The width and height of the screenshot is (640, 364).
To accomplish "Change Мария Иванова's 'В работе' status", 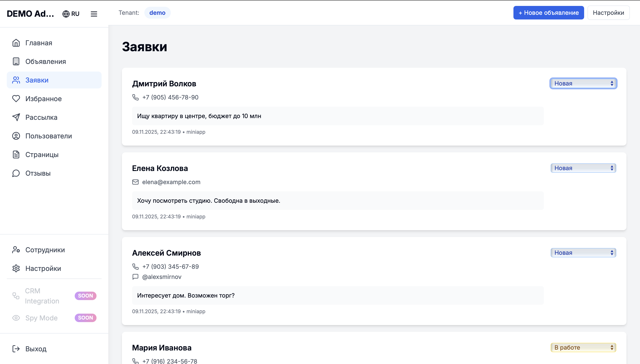I will (583, 347).
